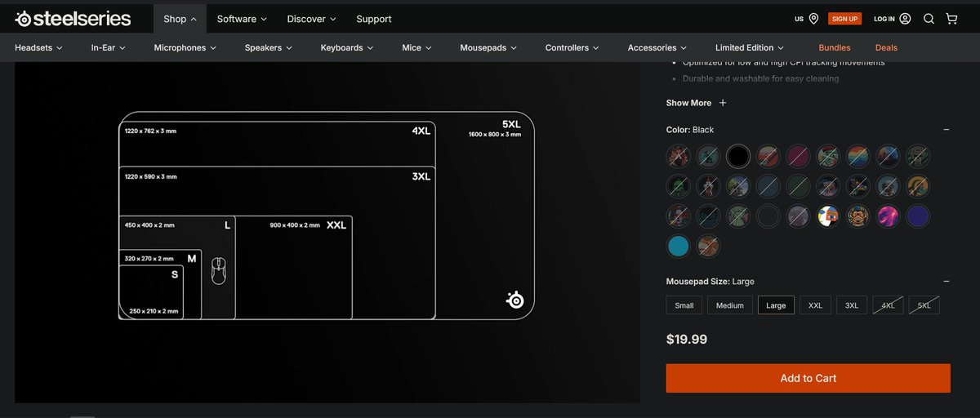Select the crossed-out 5XL size option
This screenshot has width=980, height=418.
point(924,305)
